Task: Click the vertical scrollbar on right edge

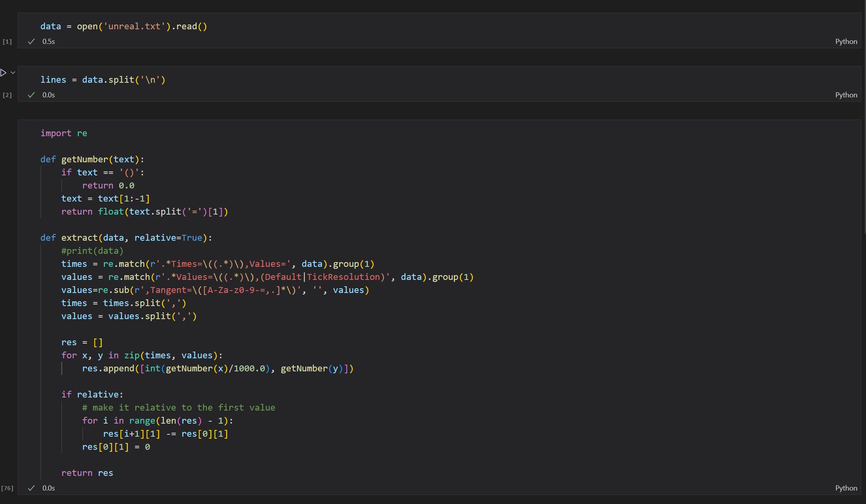Action: [x=864, y=119]
